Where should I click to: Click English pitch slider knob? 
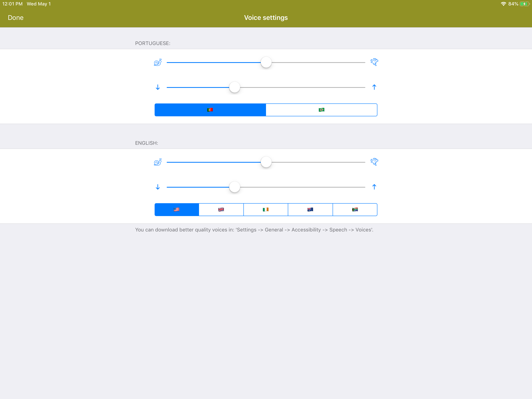234,187
